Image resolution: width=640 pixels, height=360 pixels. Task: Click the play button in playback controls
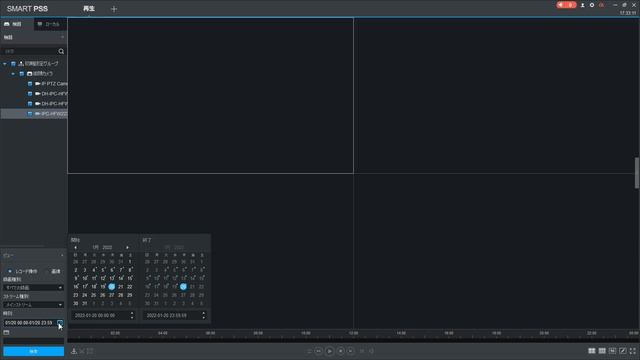pyautogui.click(x=329, y=351)
